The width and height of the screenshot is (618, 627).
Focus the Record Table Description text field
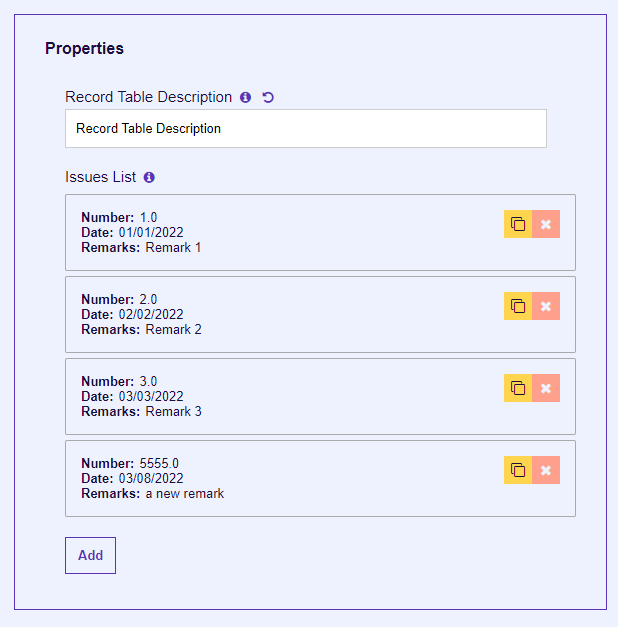(x=305, y=129)
